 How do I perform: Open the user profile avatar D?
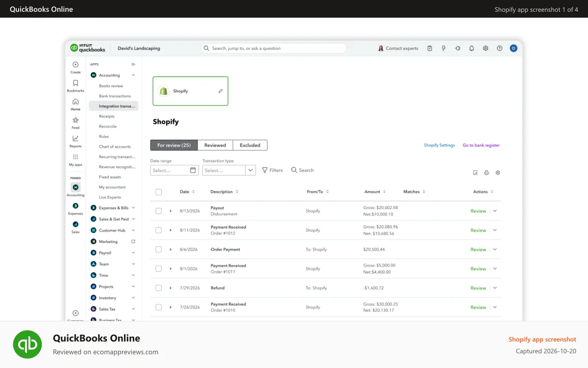click(514, 48)
